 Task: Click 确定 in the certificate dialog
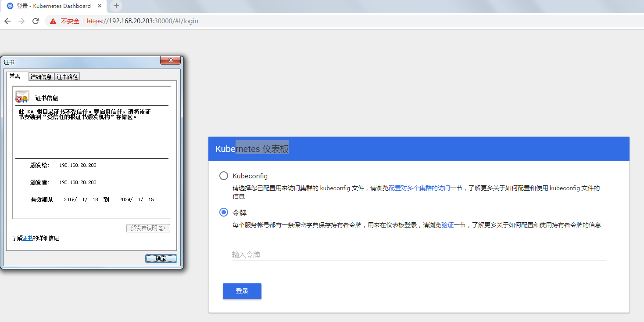(161, 258)
